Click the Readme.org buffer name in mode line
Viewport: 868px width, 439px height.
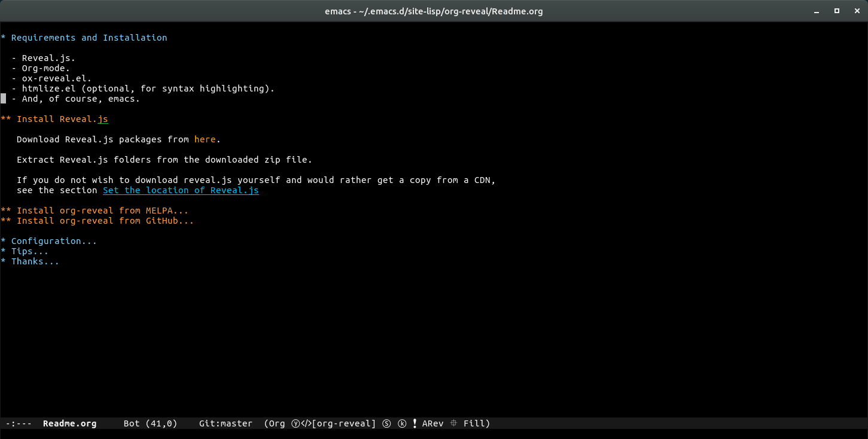pos(69,423)
